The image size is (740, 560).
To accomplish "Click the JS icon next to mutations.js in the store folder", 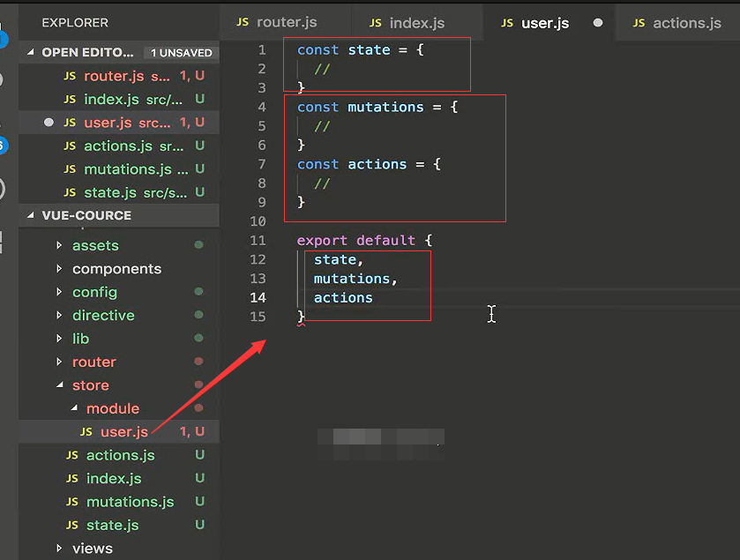I will (71, 502).
